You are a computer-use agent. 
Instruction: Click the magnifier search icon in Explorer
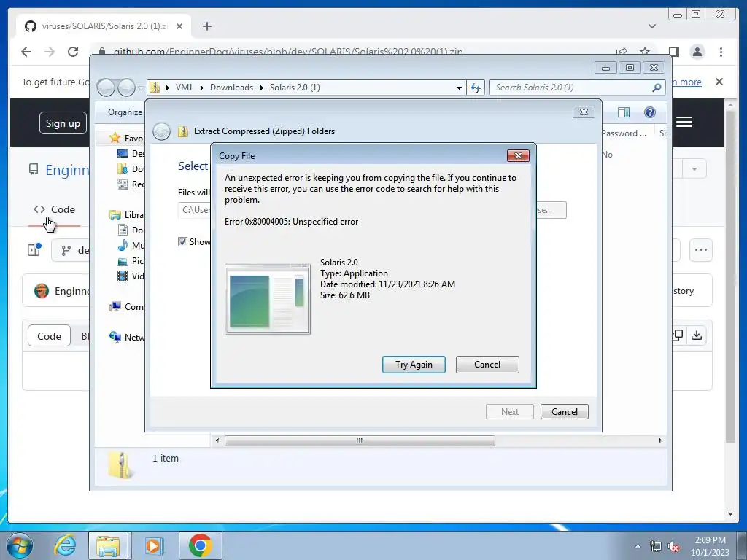(657, 87)
